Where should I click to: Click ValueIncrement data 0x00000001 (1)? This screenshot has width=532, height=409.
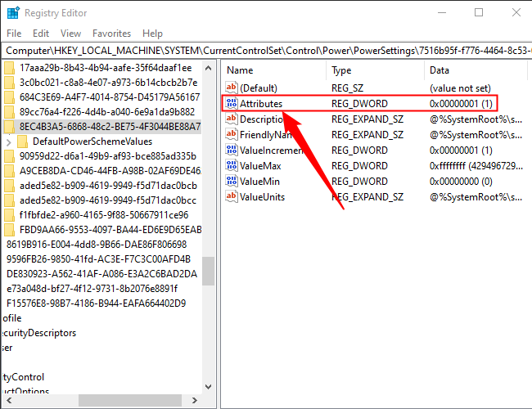point(461,150)
